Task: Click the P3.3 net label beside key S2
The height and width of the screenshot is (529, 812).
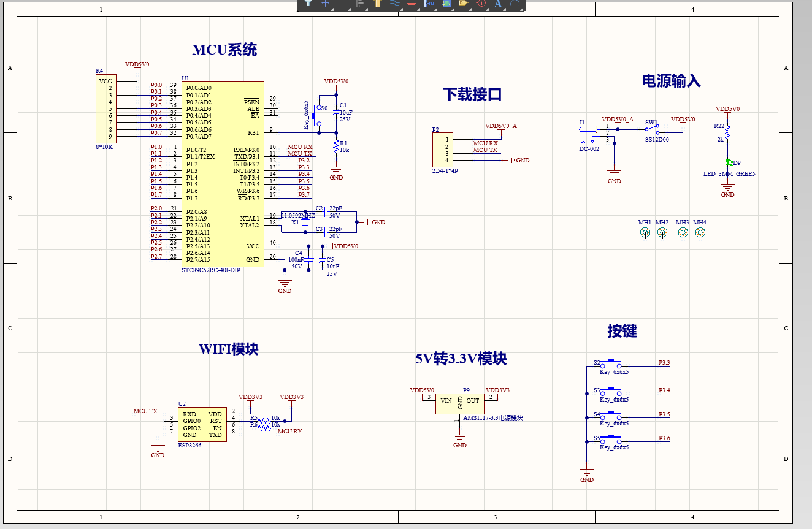Action: (x=664, y=363)
